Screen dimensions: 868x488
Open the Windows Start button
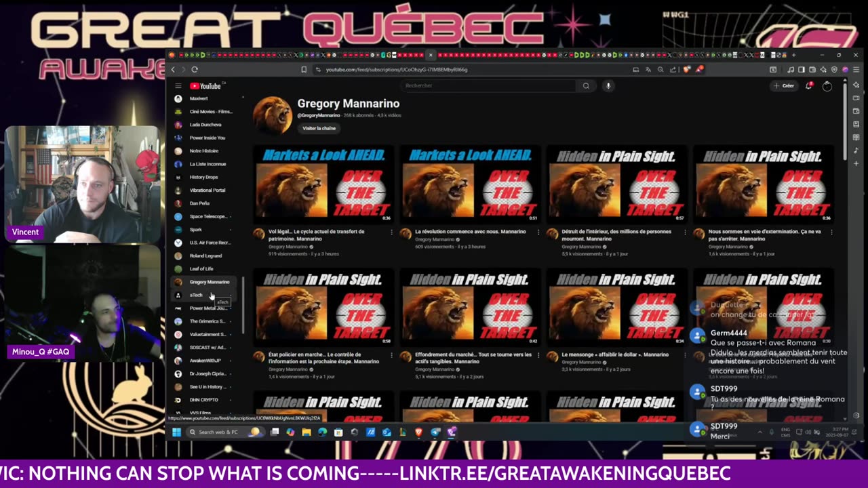pos(176,432)
